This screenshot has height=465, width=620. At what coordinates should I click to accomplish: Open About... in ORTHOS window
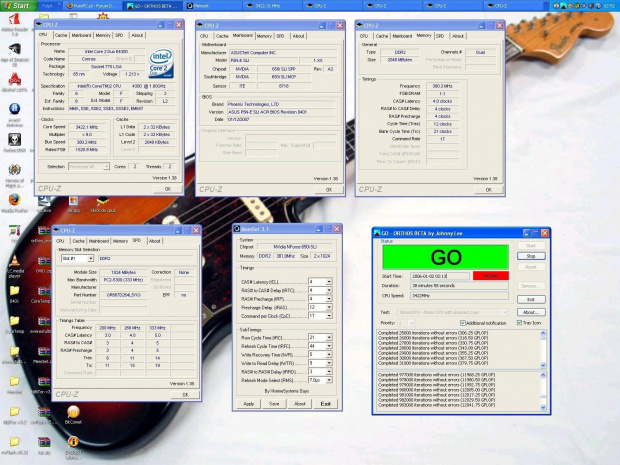pos(531,312)
